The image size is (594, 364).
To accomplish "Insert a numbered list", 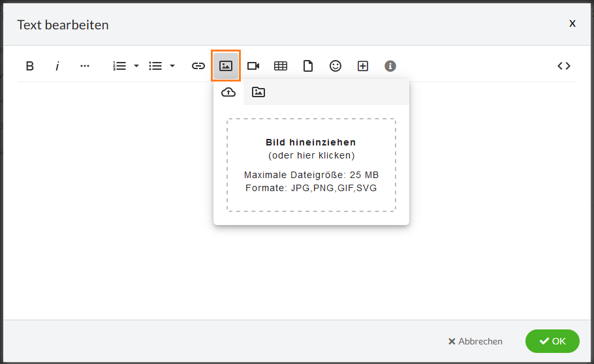I will [119, 66].
